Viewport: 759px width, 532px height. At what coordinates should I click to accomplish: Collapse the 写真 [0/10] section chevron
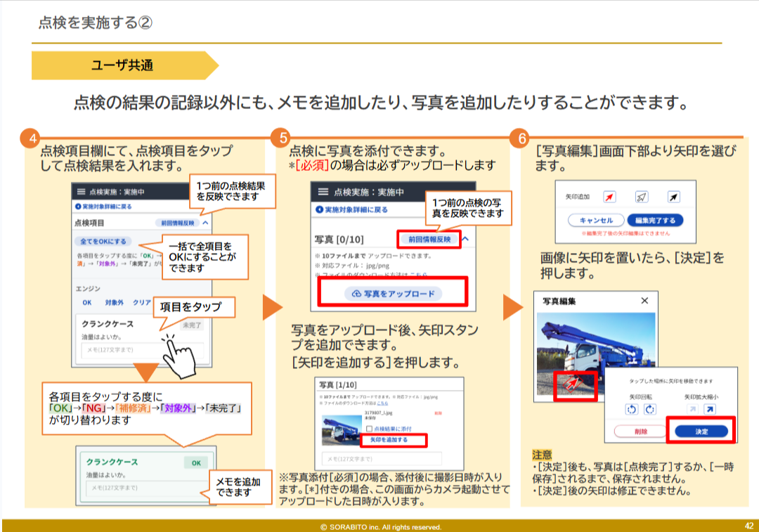[465, 240]
